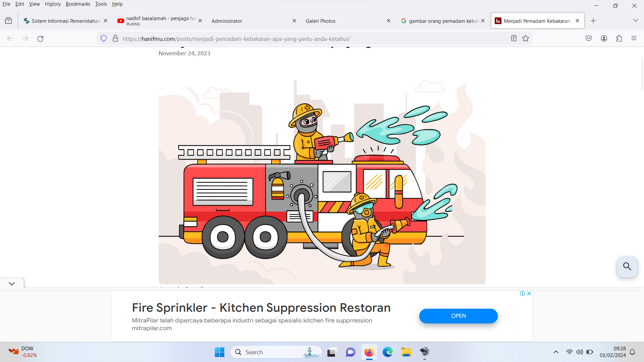The image size is (644, 362).
Task: Open Firefox View tab overview icon
Action: click(x=8, y=21)
